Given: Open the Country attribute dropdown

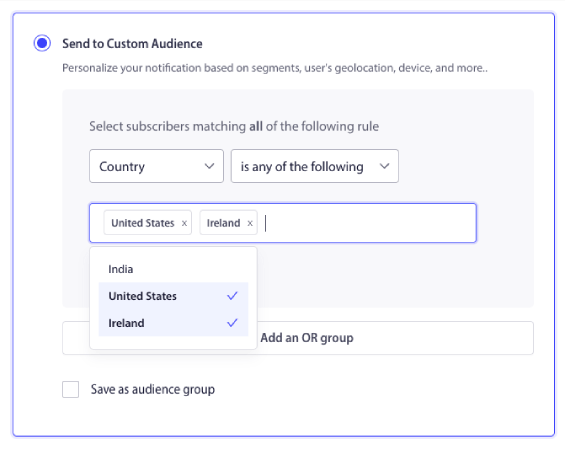Looking at the screenshot, I should tap(156, 166).
